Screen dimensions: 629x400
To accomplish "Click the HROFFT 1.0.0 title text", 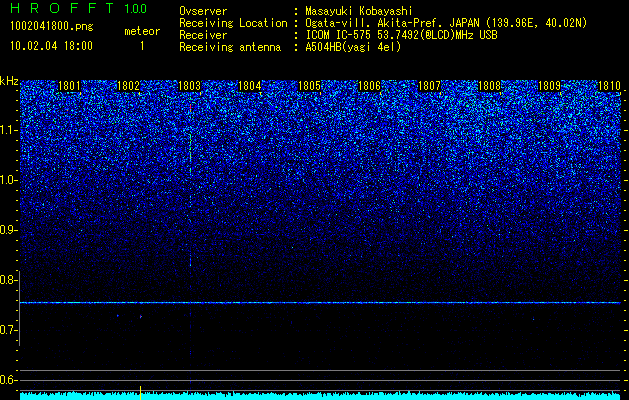I will [x=79, y=8].
